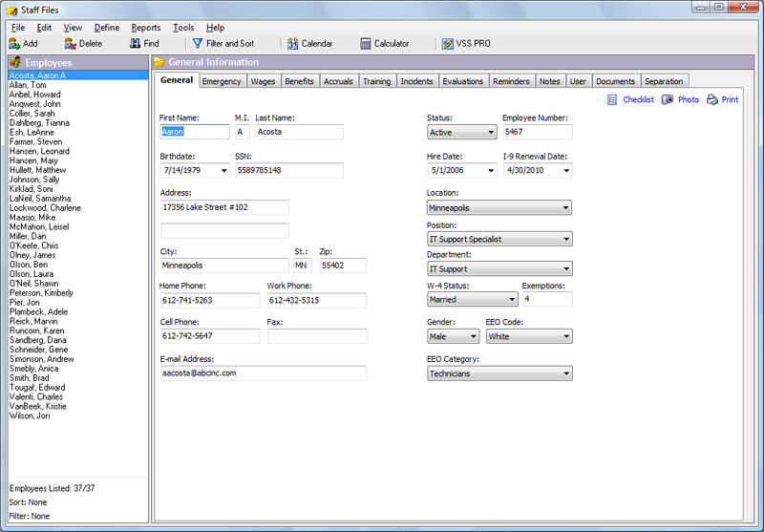764x532 pixels.
Task: Switch to the Reminders tab
Action: (511, 81)
